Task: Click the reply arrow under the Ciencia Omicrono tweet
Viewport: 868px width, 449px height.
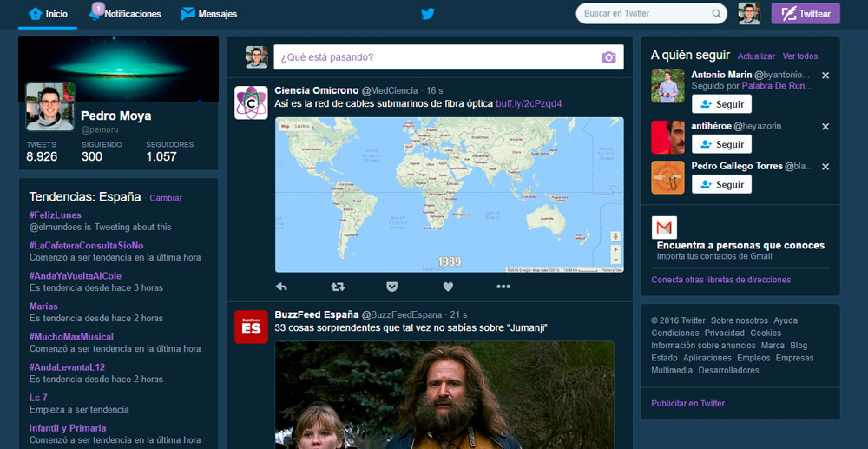Action: pos(281,287)
